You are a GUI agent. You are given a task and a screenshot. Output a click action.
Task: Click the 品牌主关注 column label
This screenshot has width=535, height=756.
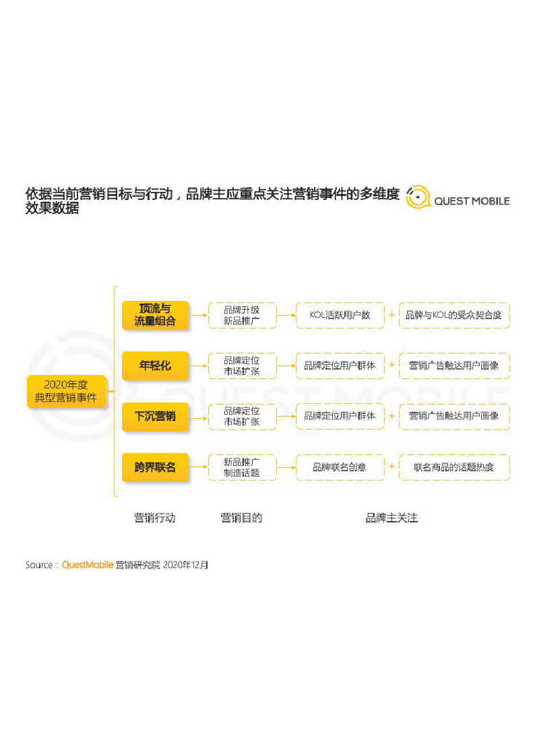tap(391, 518)
